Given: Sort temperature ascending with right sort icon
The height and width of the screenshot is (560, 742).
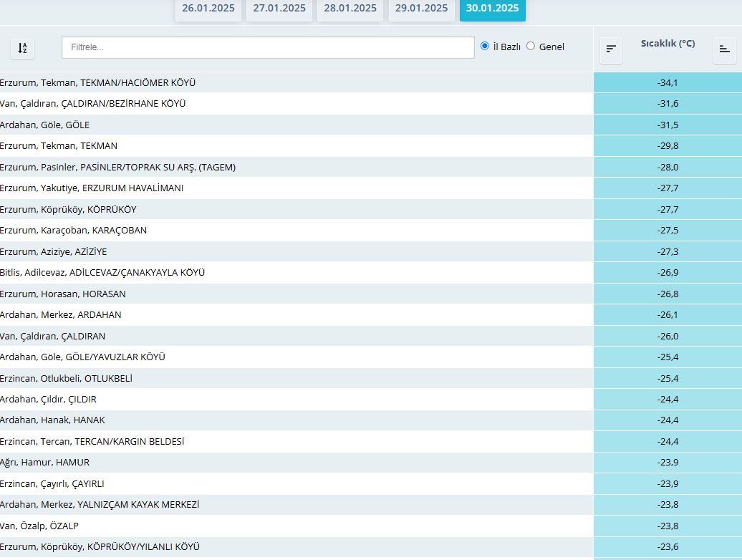Looking at the screenshot, I should pyautogui.click(x=724, y=49).
